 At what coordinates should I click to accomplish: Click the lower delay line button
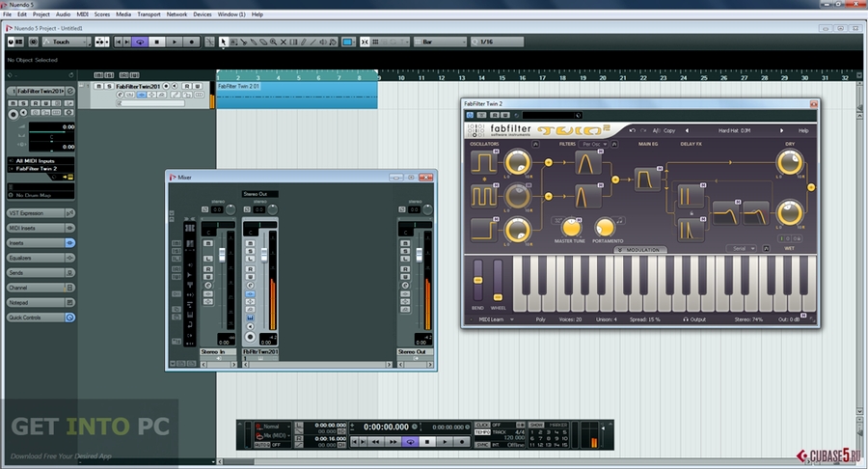coord(691,230)
